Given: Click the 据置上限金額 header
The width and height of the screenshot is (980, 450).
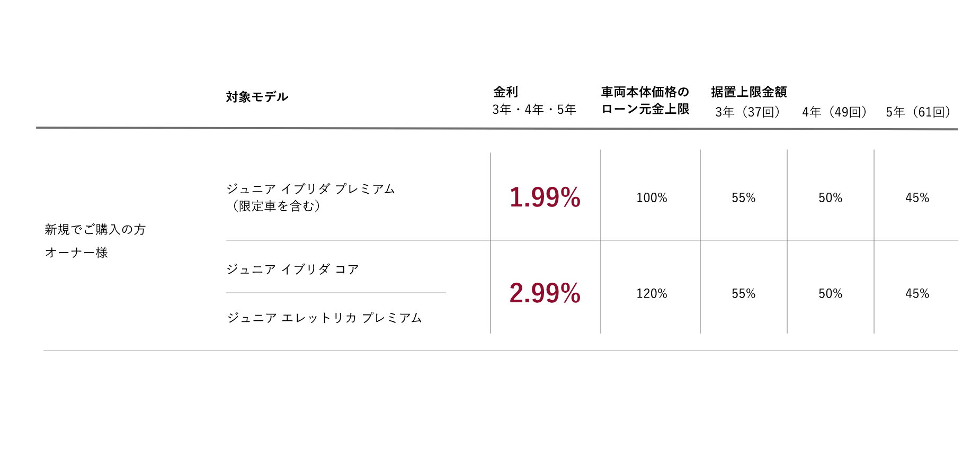Looking at the screenshot, I should pos(749,92).
